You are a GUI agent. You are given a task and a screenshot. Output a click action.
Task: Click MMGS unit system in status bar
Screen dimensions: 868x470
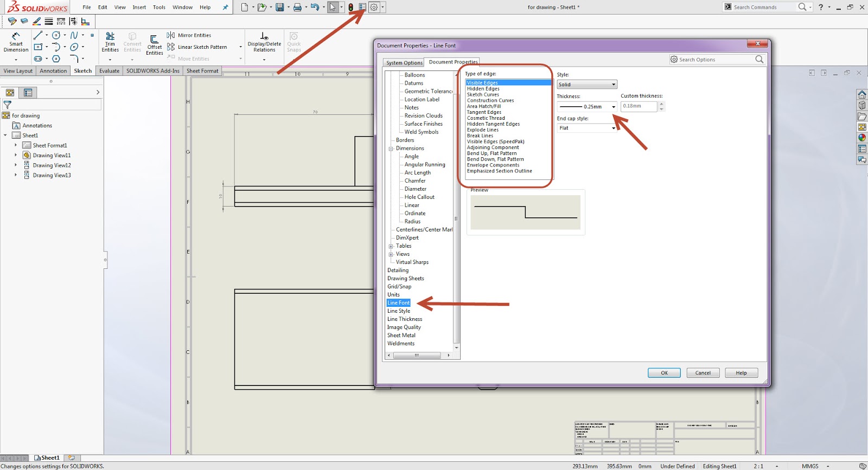(x=810, y=466)
